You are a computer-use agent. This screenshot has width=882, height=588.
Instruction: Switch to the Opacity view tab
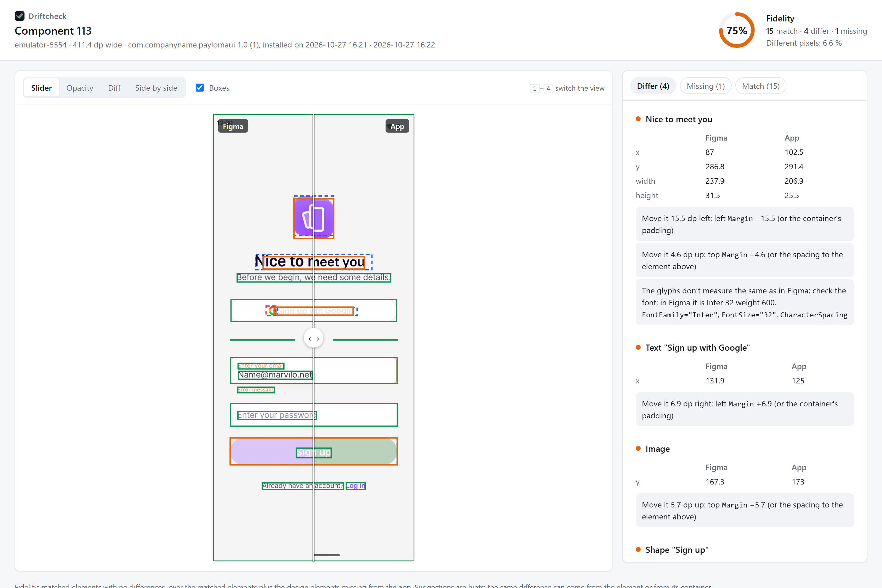click(80, 88)
